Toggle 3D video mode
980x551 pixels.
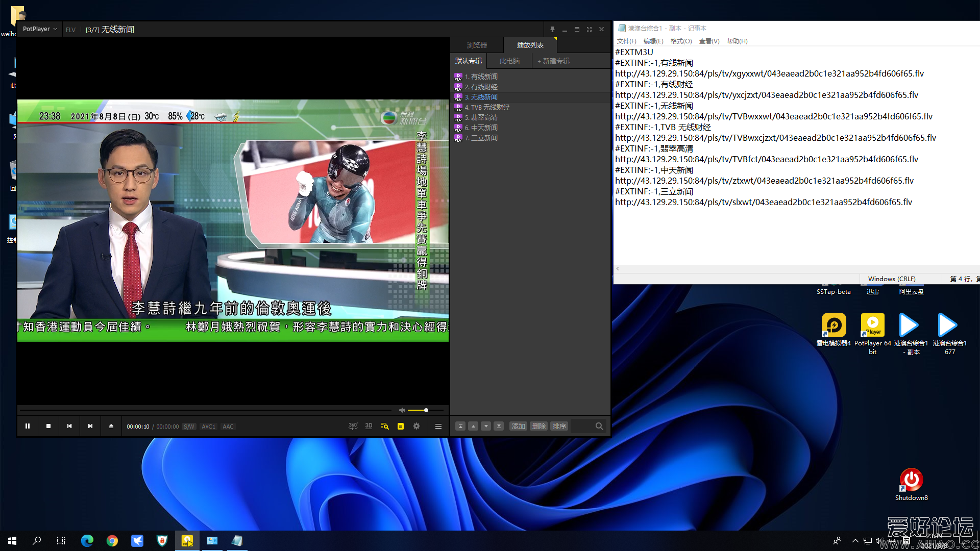click(x=369, y=426)
